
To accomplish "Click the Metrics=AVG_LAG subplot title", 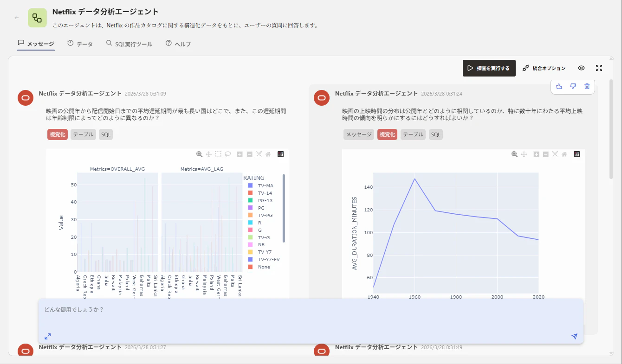I will [202, 169].
